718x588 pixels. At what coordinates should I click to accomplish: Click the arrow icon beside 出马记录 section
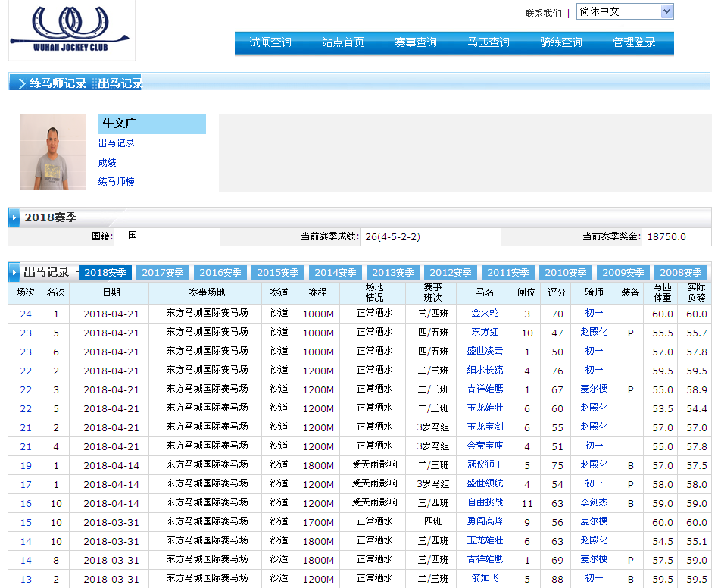click(14, 272)
